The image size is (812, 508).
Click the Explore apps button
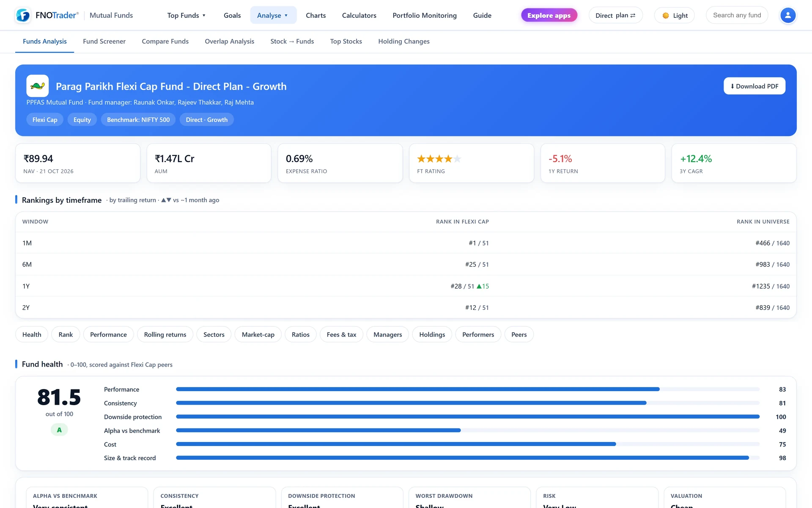click(549, 15)
